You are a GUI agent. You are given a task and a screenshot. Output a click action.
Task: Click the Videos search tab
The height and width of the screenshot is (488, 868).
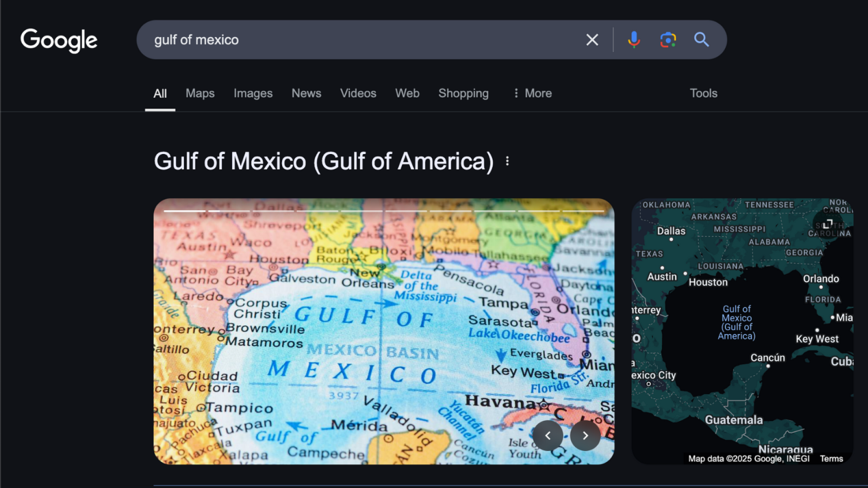pos(358,93)
